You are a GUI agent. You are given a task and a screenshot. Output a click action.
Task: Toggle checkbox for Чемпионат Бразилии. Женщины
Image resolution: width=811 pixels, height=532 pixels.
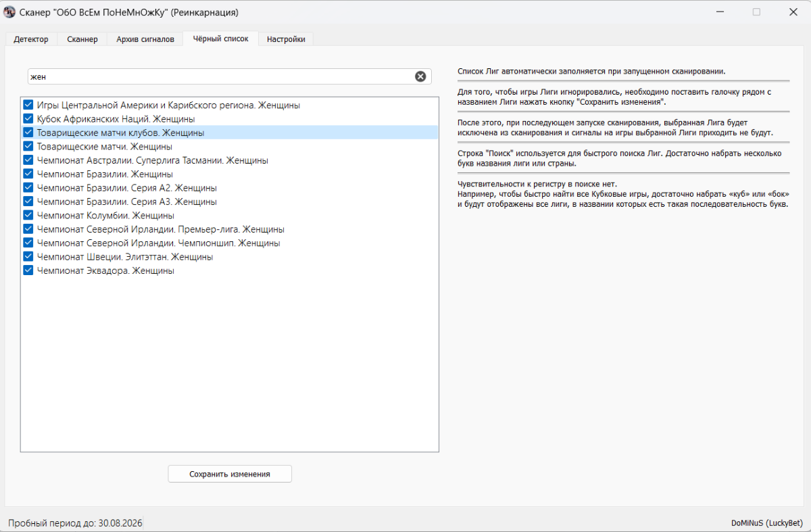click(28, 174)
